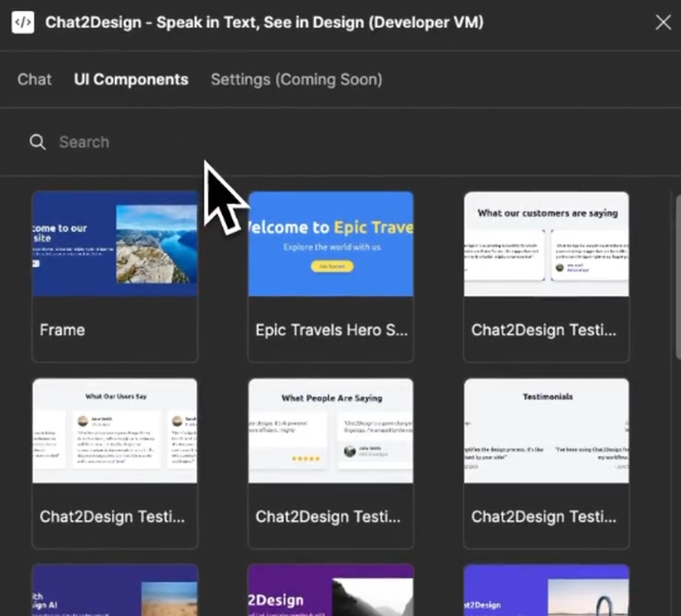
Task: Click the search magnifier icon
Action: (x=37, y=142)
